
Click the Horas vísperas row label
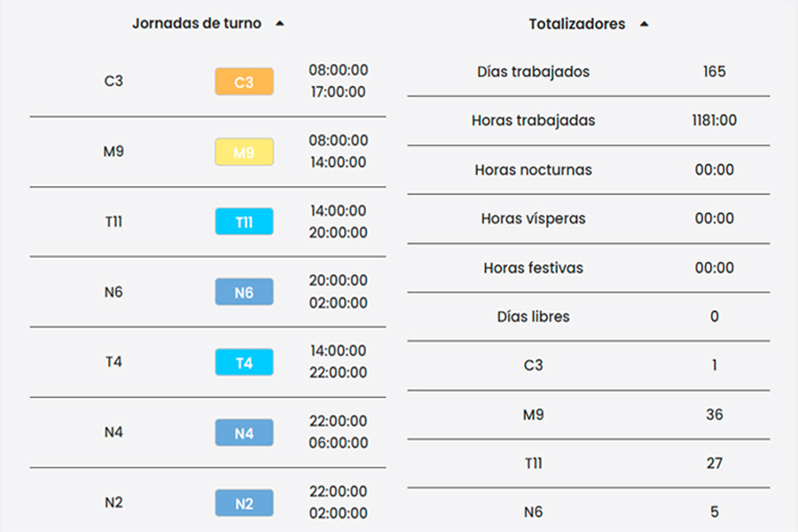(533, 218)
